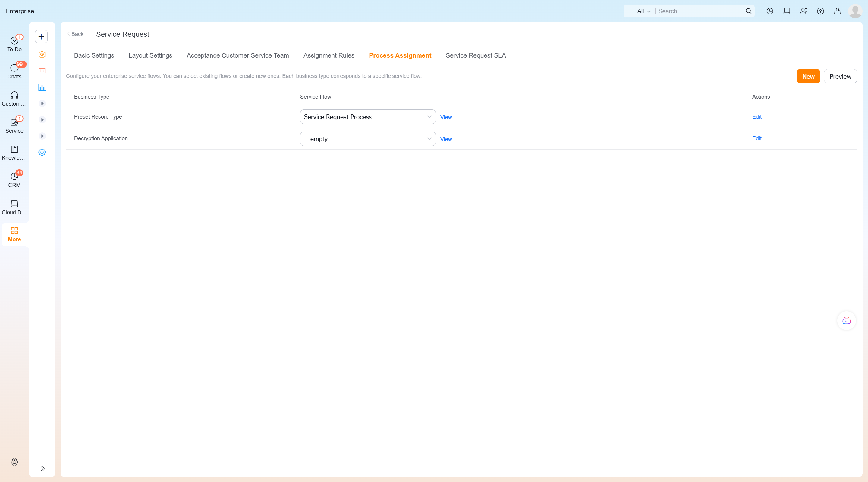Go back using the Back link
Screen dimensions: 868x482
click(75, 34)
